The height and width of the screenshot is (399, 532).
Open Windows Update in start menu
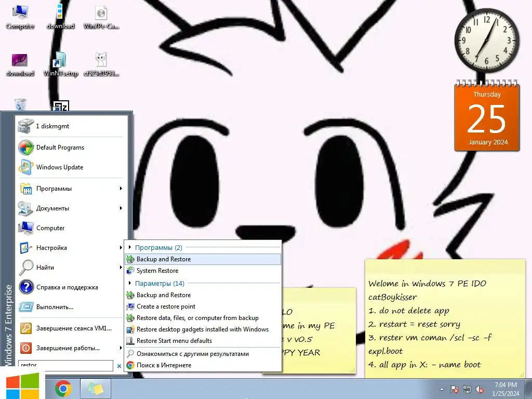[x=71, y=167]
